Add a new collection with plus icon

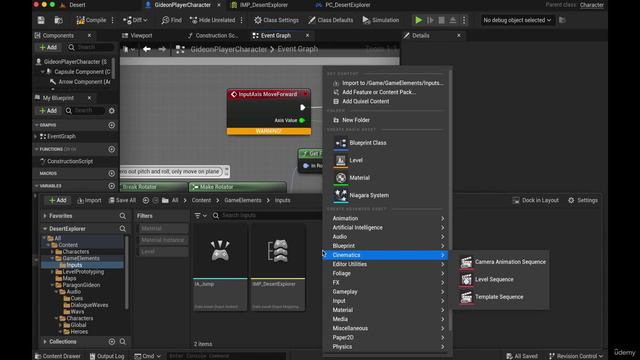111,342
